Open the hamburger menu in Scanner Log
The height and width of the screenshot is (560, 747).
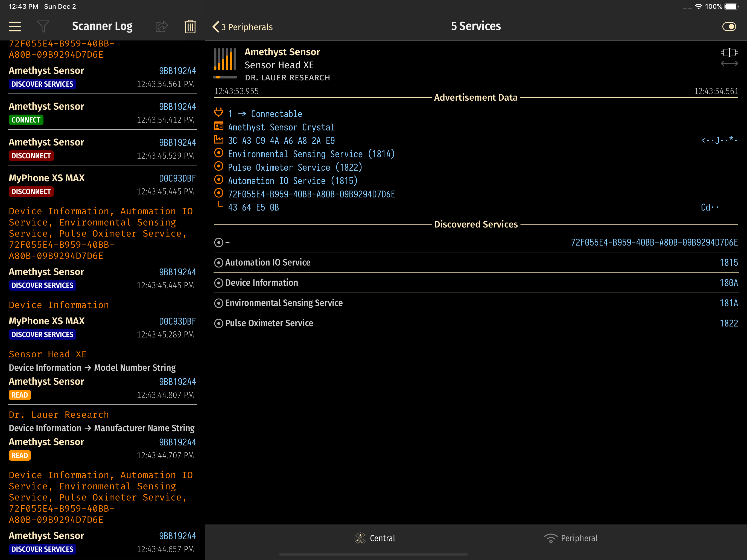click(14, 26)
